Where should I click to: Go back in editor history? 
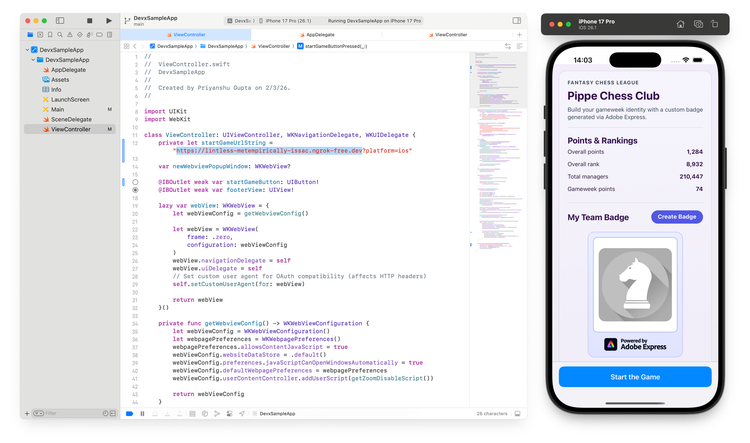(x=135, y=46)
